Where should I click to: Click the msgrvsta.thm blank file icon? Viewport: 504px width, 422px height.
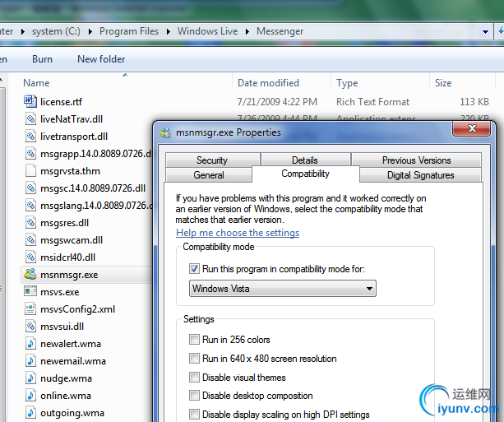click(30, 171)
